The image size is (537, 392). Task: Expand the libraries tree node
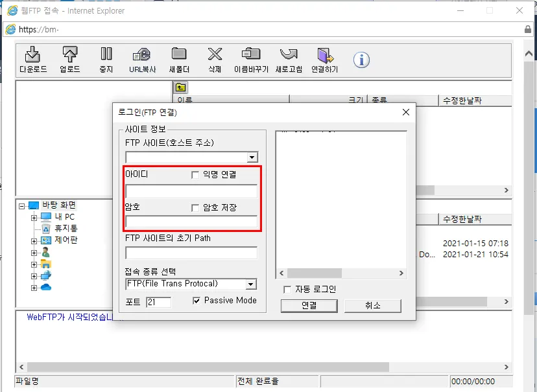pyautogui.click(x=34, y=264)
